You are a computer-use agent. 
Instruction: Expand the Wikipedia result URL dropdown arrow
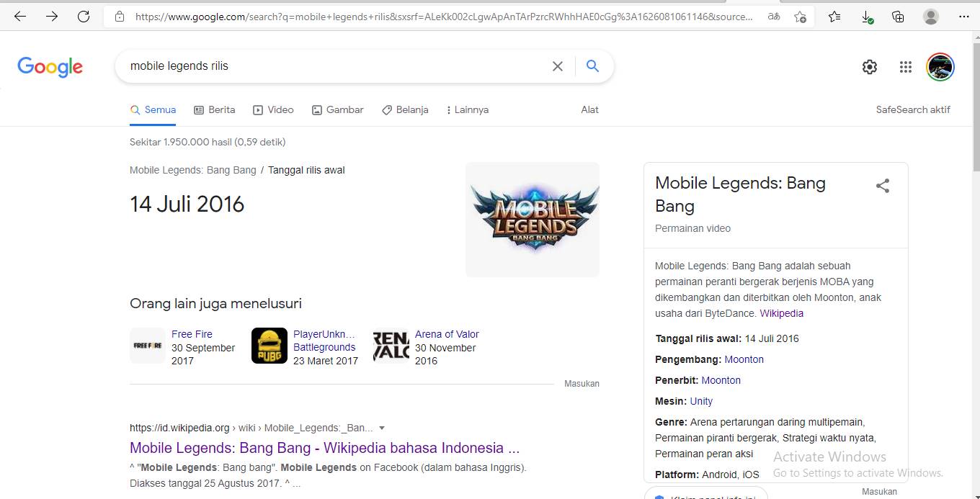tap(382, 428)
